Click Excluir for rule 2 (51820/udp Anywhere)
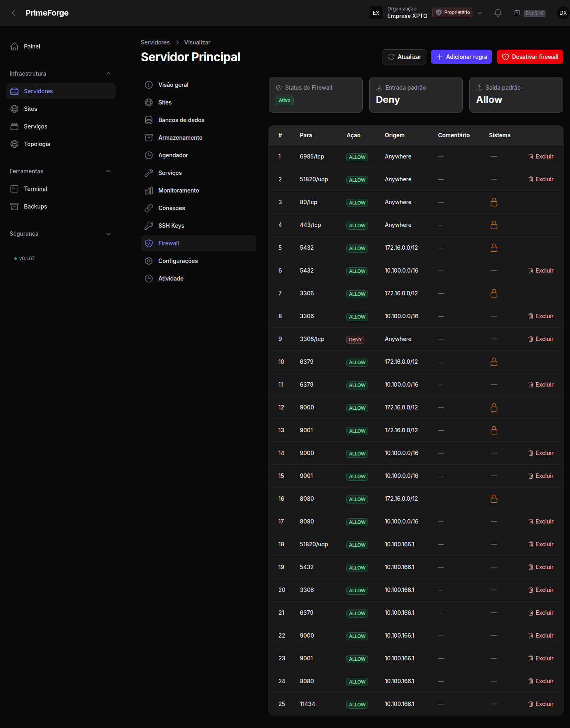This screenshot has width=570, height=728. pos(541,179)
